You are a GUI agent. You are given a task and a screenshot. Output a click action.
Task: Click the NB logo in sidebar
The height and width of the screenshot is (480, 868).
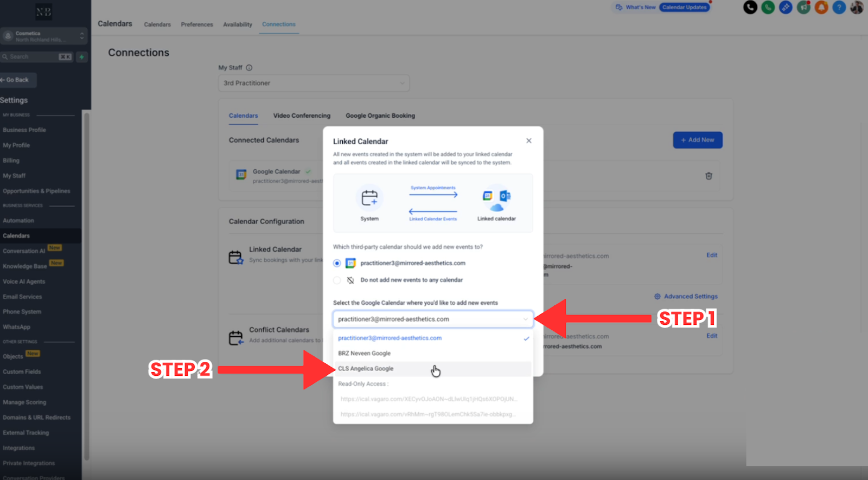coord(43,12)
